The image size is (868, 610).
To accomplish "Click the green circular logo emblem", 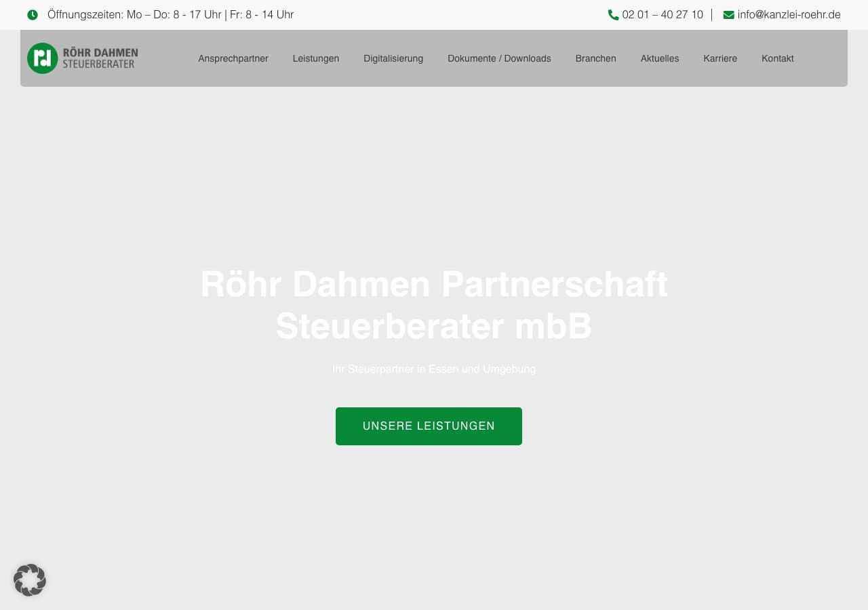I will click(x=42, y=58).
